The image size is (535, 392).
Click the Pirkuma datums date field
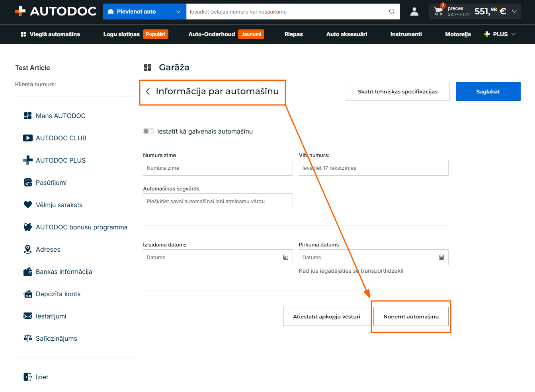tap(374, 257)
